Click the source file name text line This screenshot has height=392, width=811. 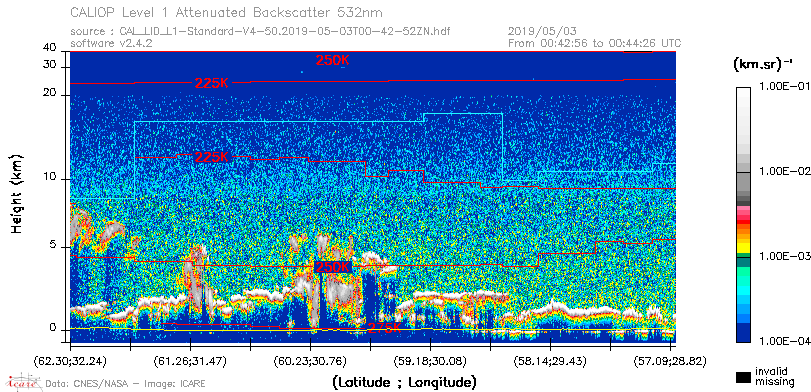[260, 32]
